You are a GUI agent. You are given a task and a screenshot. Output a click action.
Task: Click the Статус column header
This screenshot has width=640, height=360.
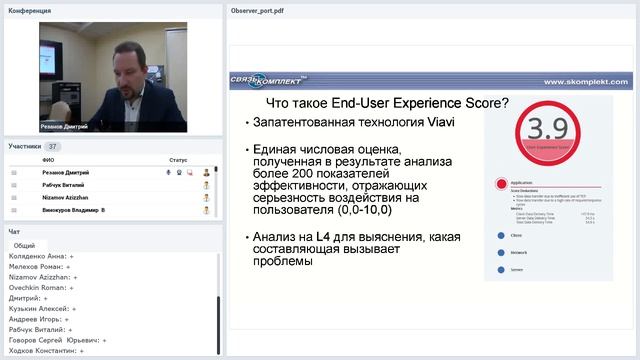point(178,160)
